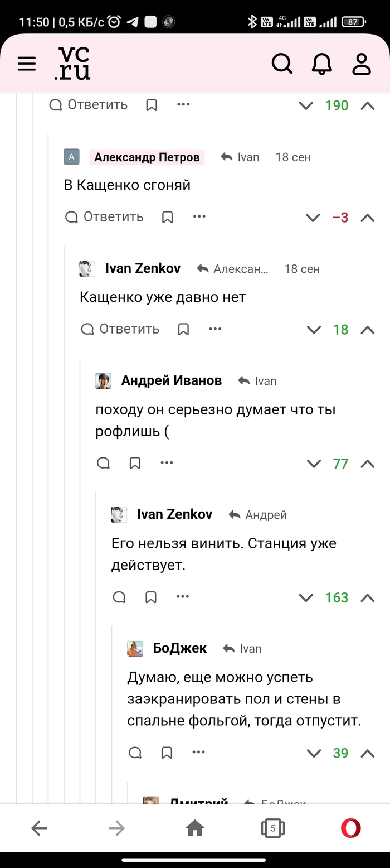
Task: Upvote the comment with 163 rating
Action: click(367, 598)
